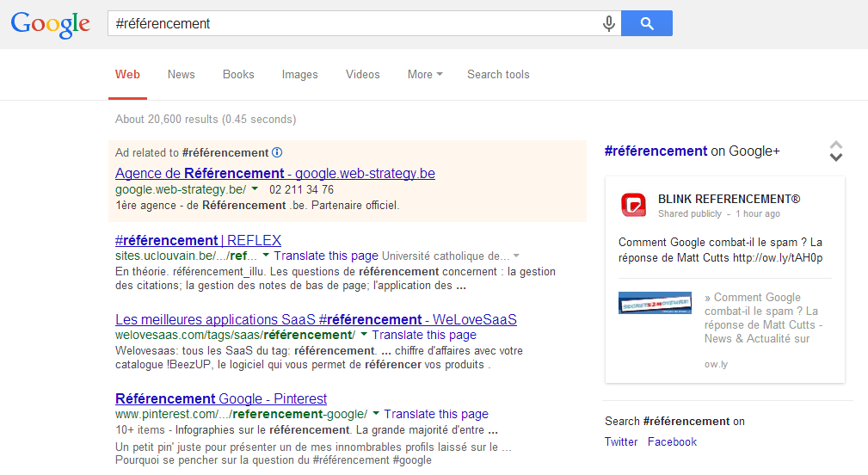Image resolution: width=868 pixels, height=475 pixels.
Task: Expand Université catholique de... dropdown arrow
Action: [516, 256]
